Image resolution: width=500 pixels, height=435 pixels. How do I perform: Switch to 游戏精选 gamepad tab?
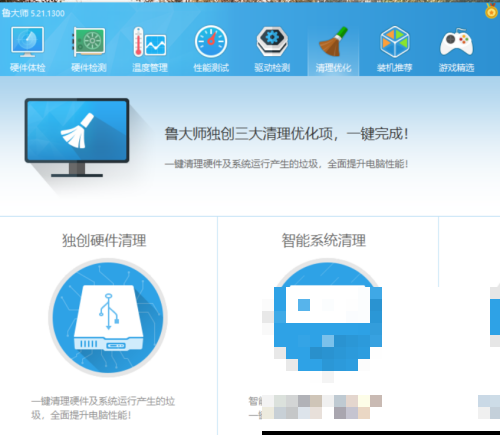pos(456,49)
